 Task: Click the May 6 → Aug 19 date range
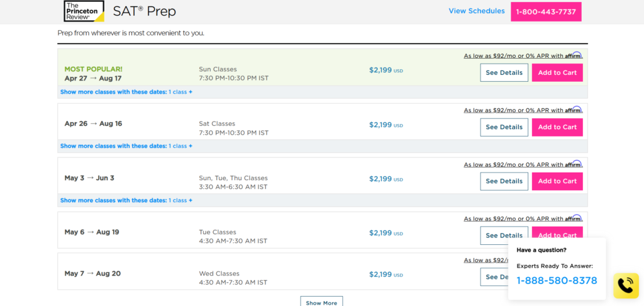pyautogui.click(x=92, y=232)
